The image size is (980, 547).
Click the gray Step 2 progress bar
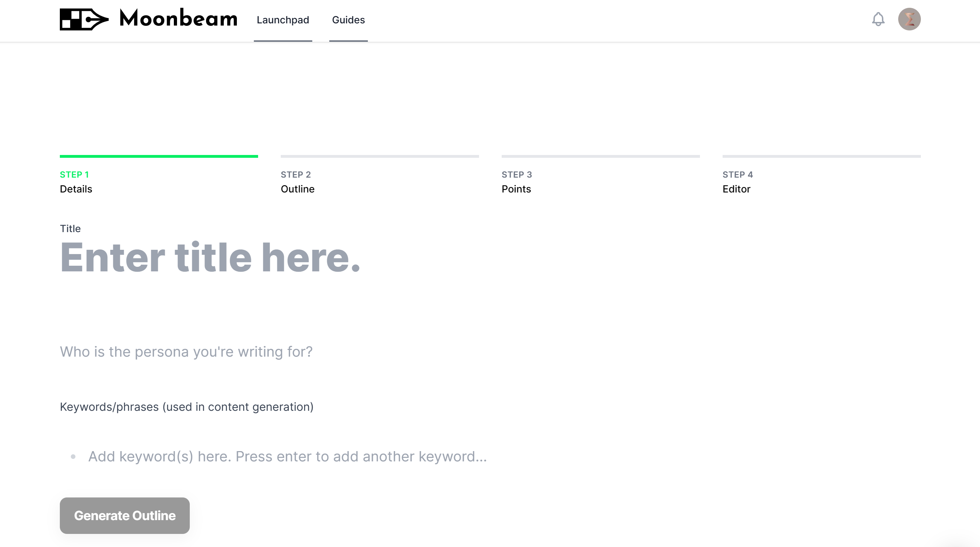(x=380, y=156)
